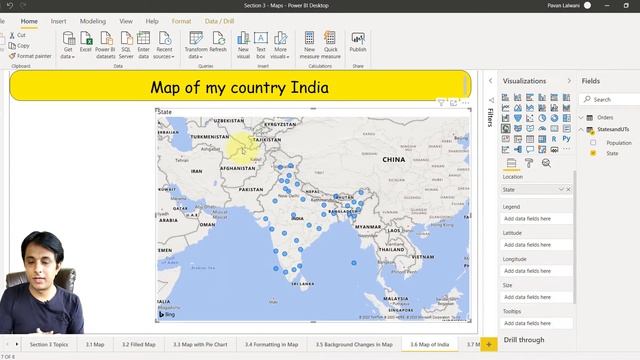Select the waterfall chart visual
This screenshot has width=640, height=360.
[505, 118]
